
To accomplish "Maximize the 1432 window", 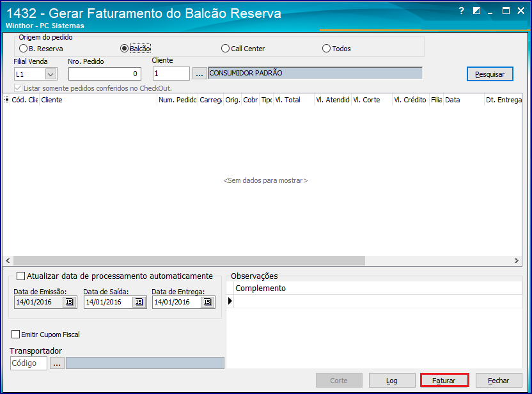I will (506, 11).
